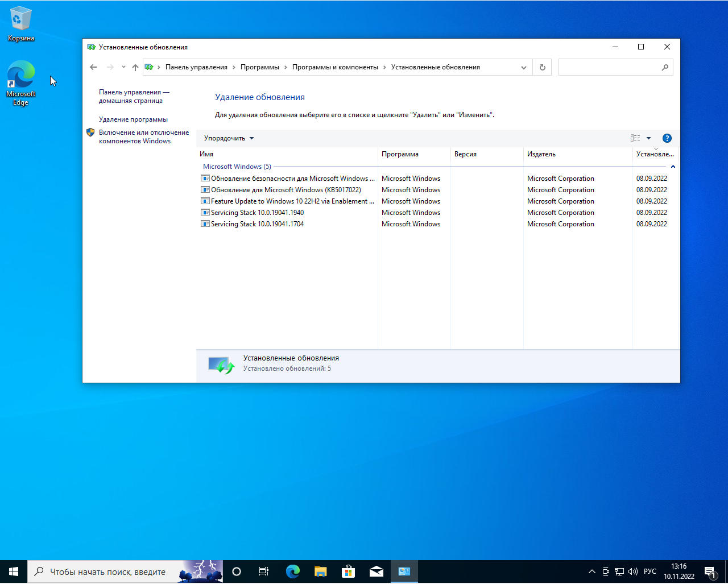This screenshot has height=584, width=728.
Task: Open the Recycle Bin desktop icon
Action: 21,24
